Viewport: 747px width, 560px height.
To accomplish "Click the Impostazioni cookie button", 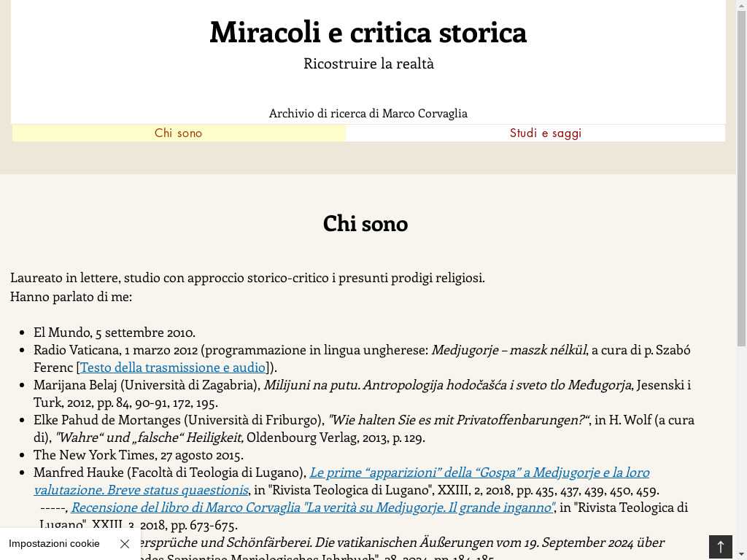I will pos(54,544).
